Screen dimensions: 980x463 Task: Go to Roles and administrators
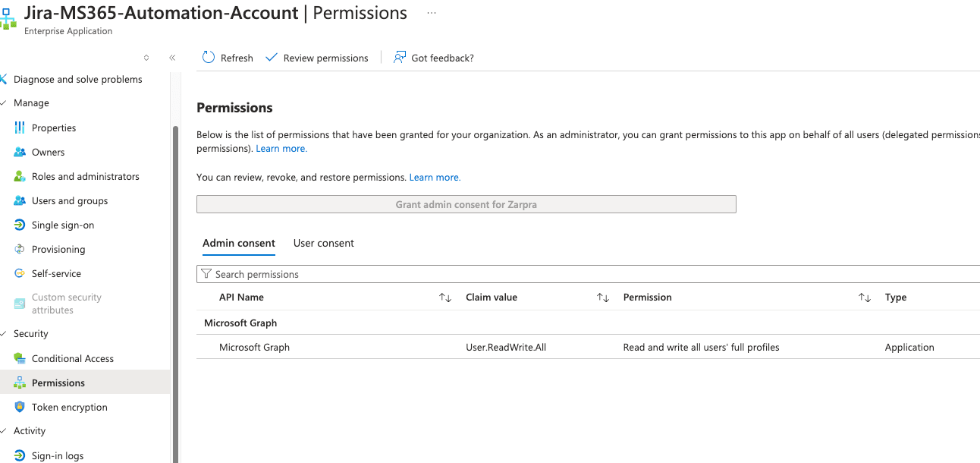(85, 176)
